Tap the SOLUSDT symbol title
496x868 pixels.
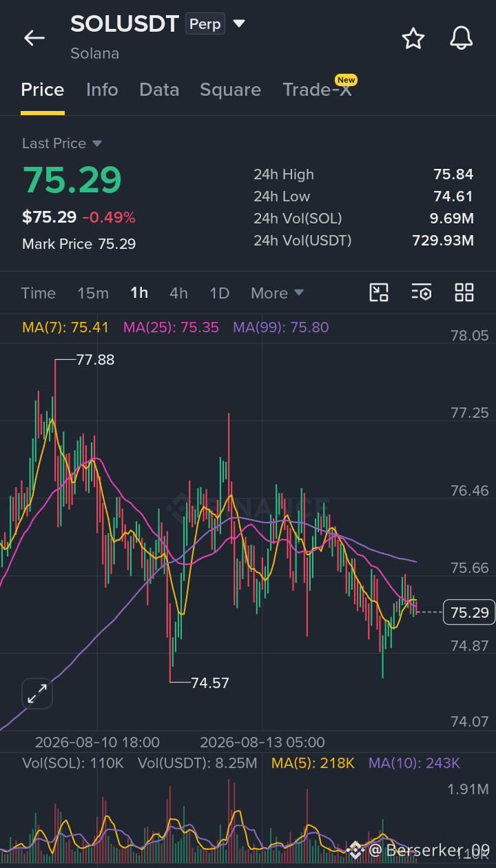[x=125, y=24]
